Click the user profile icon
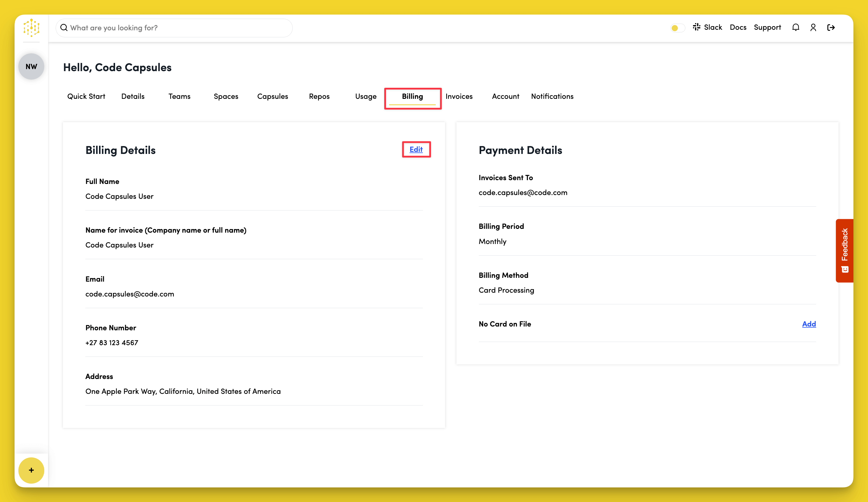 coord(813,27)
